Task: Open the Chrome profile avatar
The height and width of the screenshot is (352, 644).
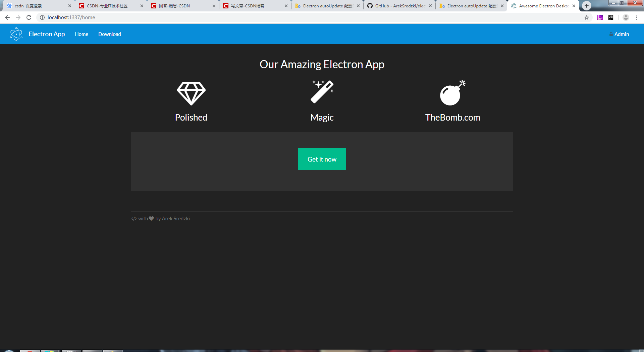Action: (x=626, y=17)
